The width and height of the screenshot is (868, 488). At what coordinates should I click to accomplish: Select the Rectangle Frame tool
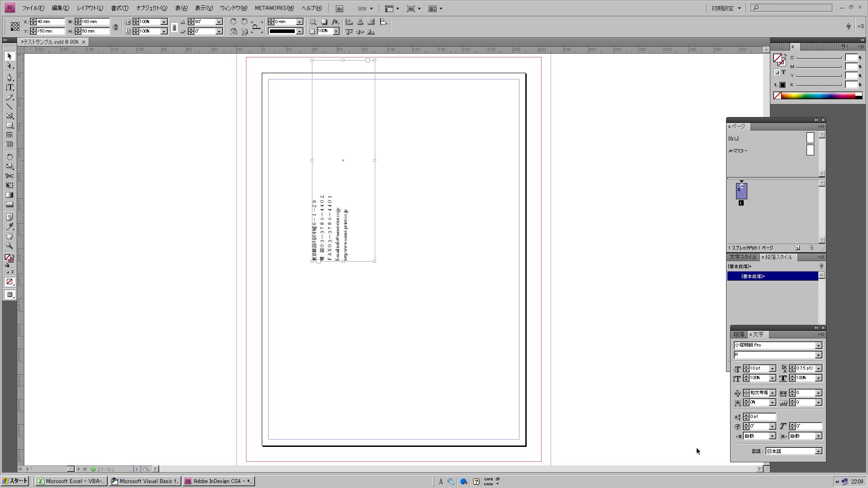(x=9, y=116)
